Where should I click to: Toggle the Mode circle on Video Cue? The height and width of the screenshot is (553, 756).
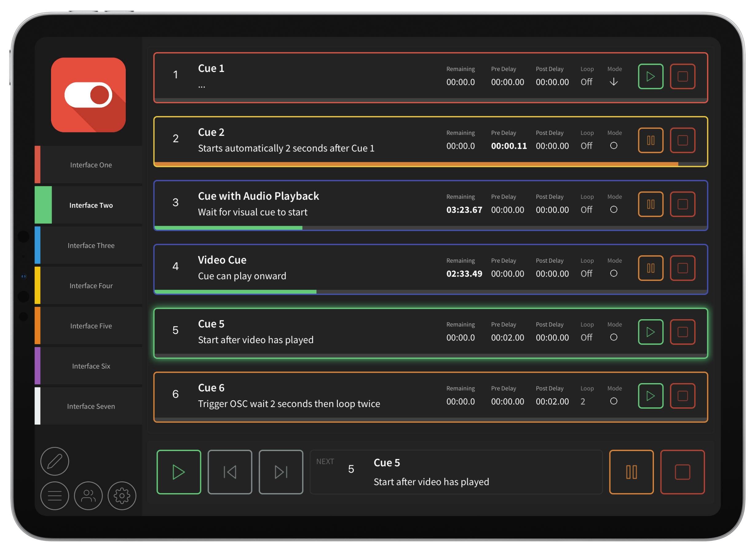(614, 273)
